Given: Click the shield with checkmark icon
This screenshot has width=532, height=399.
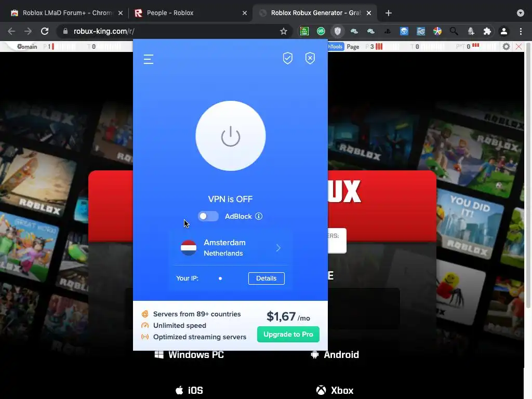Looking at the screenshot, I should click(x=288, y=58).
